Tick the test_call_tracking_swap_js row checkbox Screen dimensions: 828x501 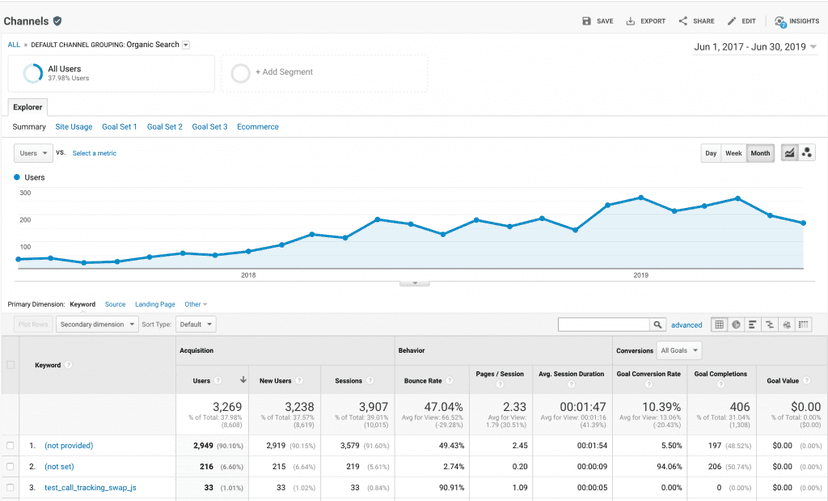[x=11, y=487]
